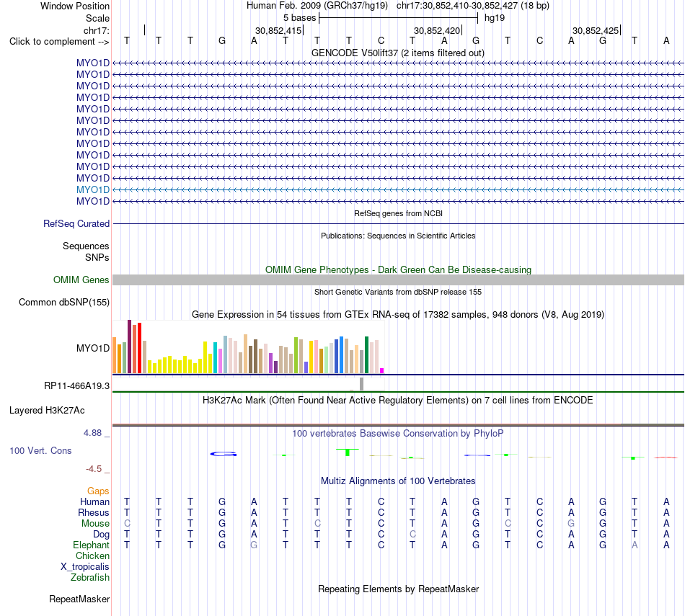Open 'H3K27Ac Mark (Often Found Near Active' title
The image size is (685, 616).
coord(398,401)
